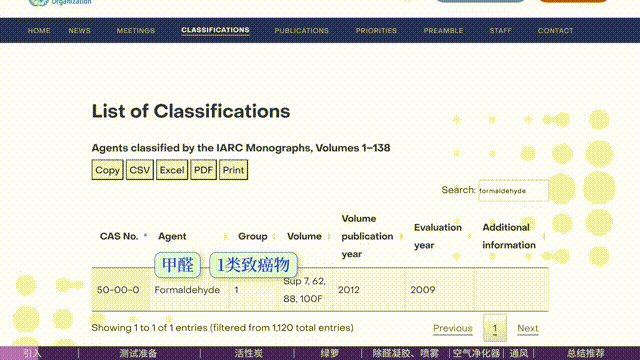Jump to 活性炭 chapter in timeline
Screen dimensions: 640x360
248,353
